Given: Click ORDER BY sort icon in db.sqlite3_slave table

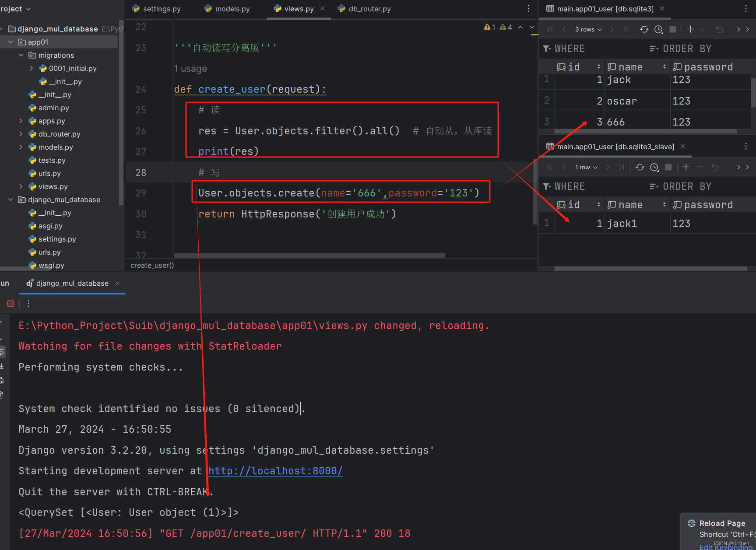Looking at the screenshot, I should tap(654, 186).
